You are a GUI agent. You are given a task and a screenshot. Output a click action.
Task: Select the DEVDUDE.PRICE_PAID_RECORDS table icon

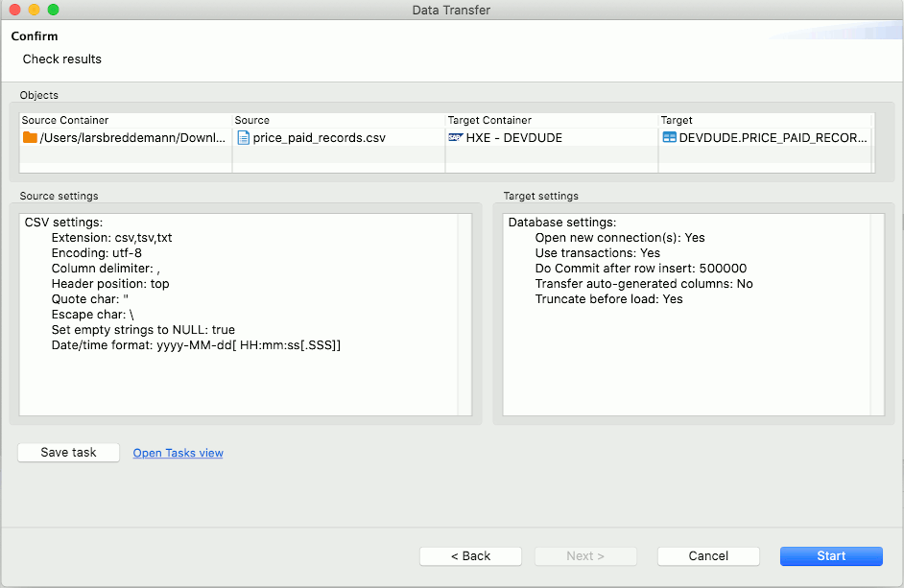(x=669, y=137)
